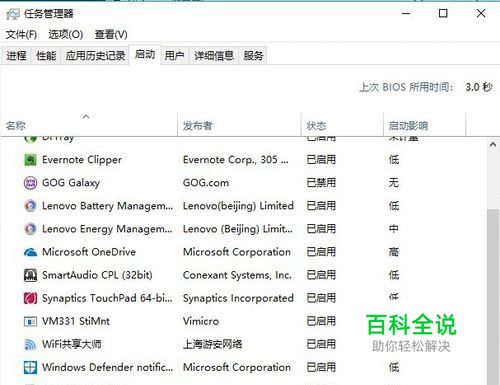Viewport: 500px width, 385px height.
Task: Click publisher Lenovo(beijing) Limited
Action: coord(238,206)
